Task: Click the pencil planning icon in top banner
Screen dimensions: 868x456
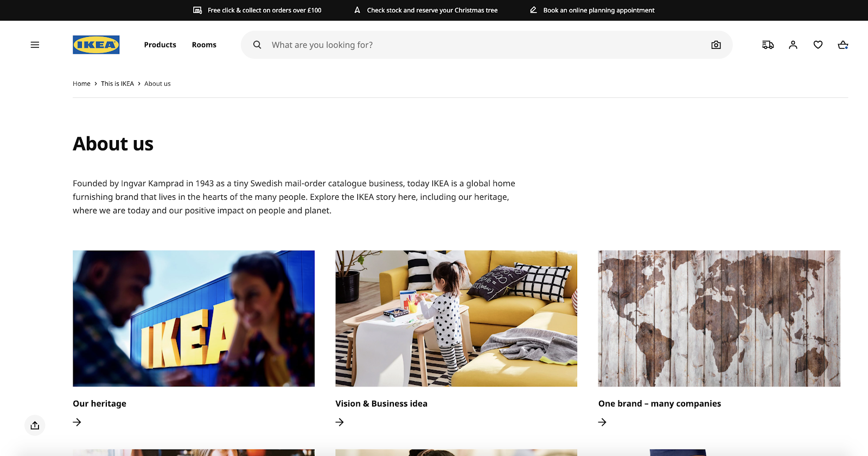Action: pos(533,10)
